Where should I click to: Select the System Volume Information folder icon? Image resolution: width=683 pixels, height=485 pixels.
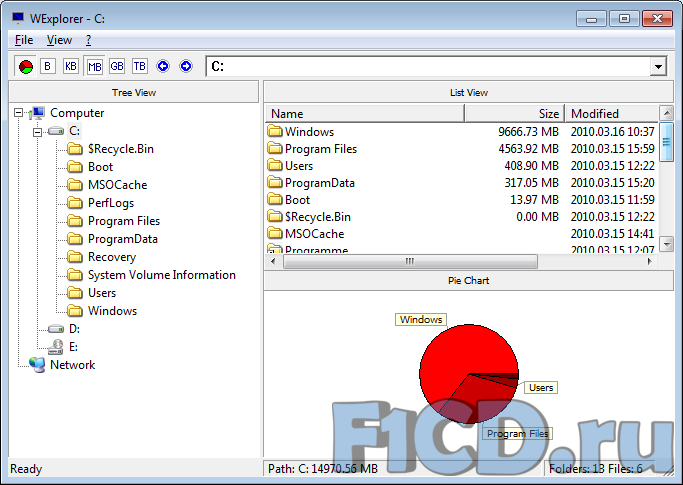pyautogui.click(x=75, y=275)
